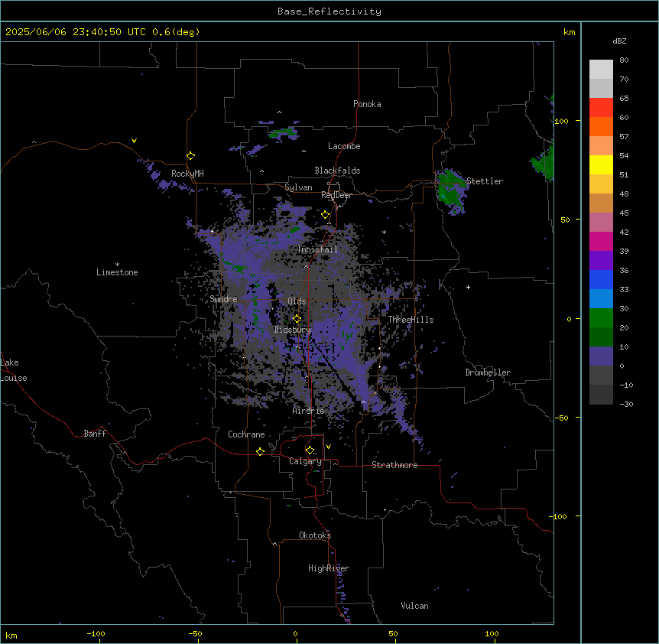Image resolution: width=659 pixels, height=644 pixels.
Task: Click the yellow v marker northwest of RockyMH
Action: [134, 141]
